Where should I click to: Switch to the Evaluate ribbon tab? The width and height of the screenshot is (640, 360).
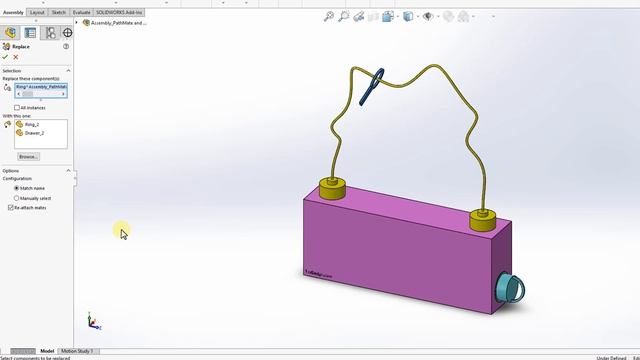[x=82, y=13]
